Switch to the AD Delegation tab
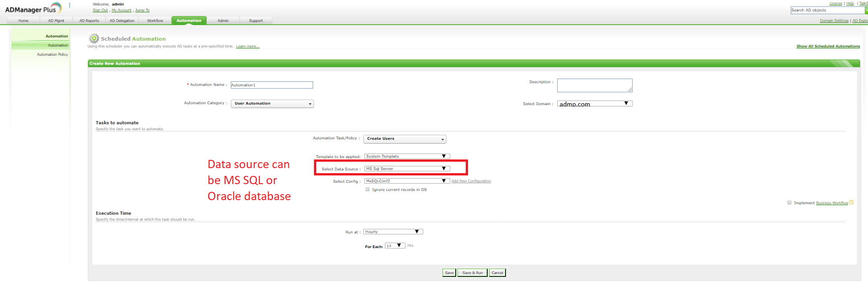 coord(122,21)
